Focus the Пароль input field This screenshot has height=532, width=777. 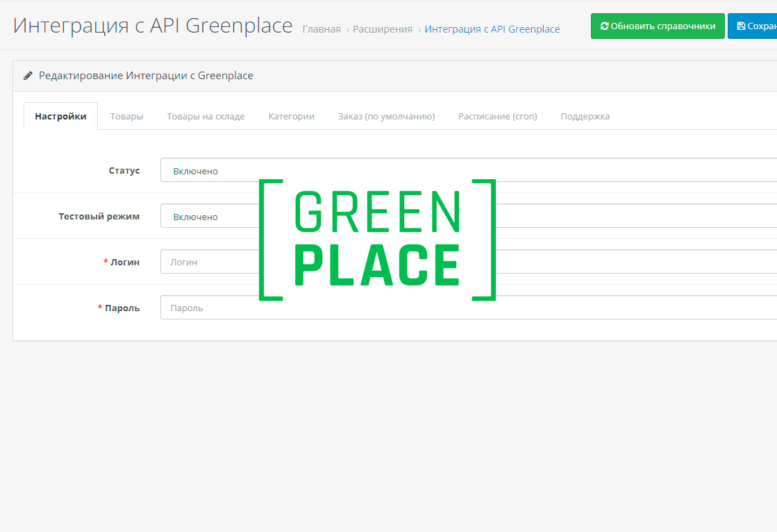(x=469, y=308)
